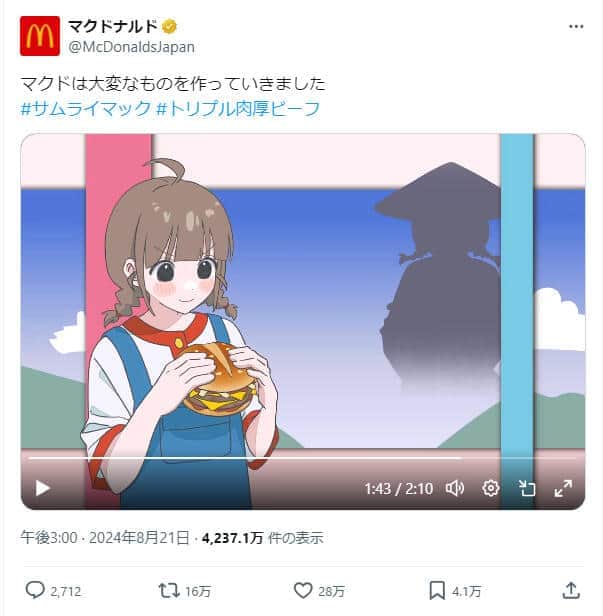Mute the video using the speaker icon
The width and height of the screenshot is (603, 616).
tap(455, 488)
